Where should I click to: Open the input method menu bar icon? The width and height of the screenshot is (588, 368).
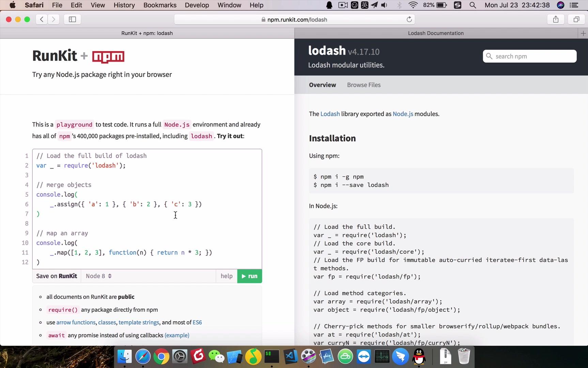click(365, 5)
